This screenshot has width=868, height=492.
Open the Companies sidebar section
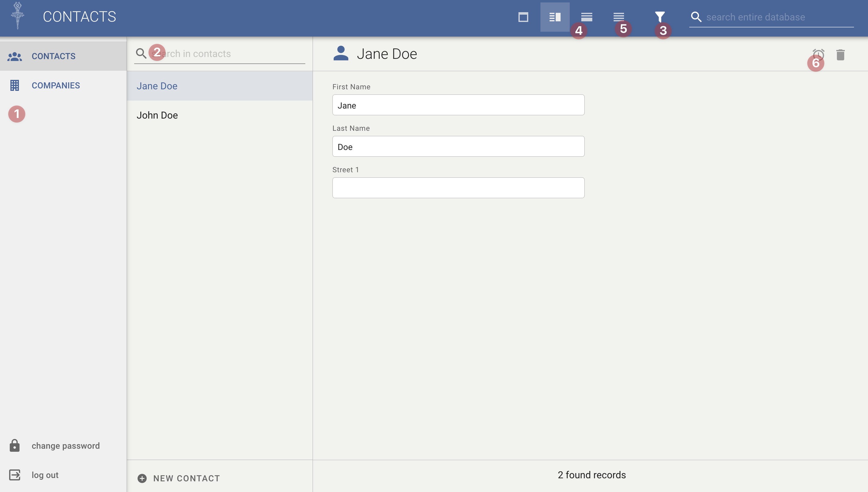click(56, 85)
